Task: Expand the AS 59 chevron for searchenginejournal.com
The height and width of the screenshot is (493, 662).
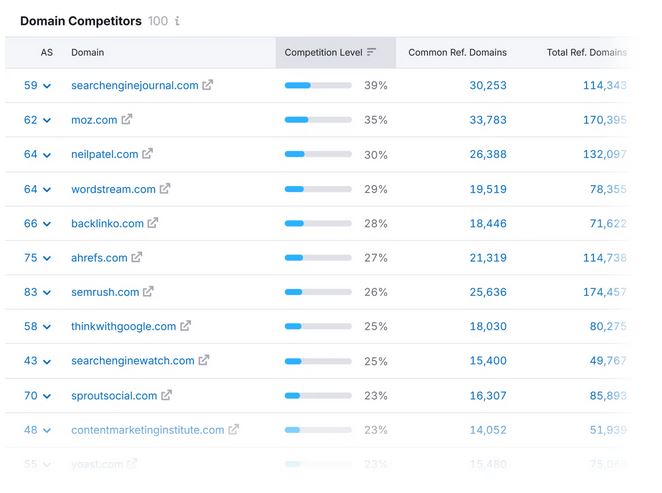Action: tap(47, 86)
